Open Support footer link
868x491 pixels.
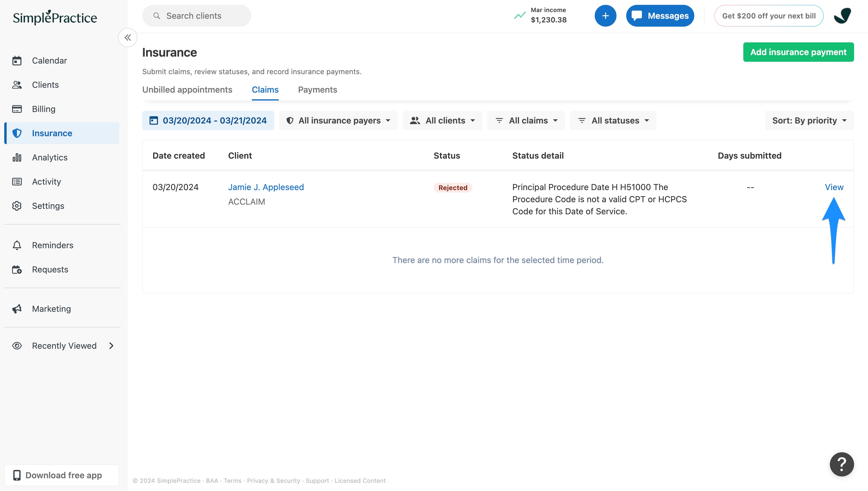pos(317,480)
